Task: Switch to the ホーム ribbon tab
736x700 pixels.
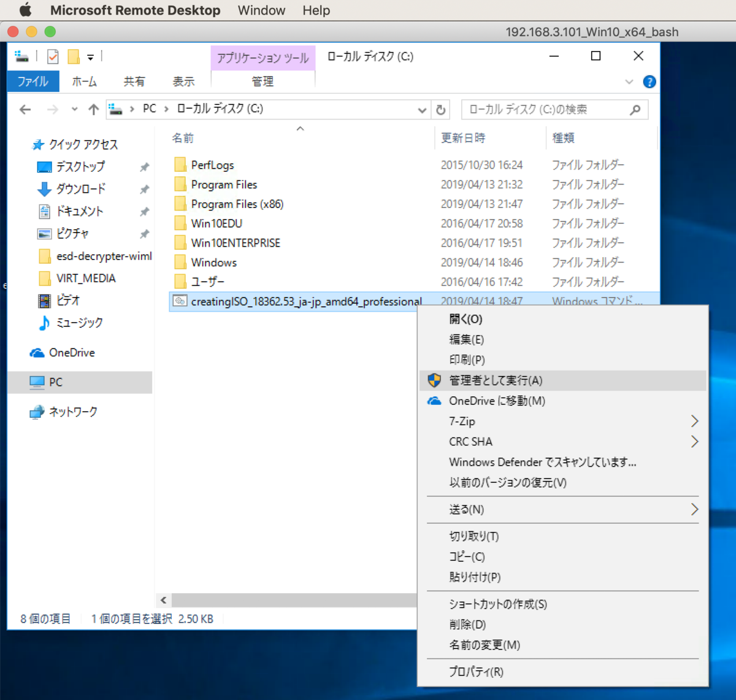Action: [84, 81]
